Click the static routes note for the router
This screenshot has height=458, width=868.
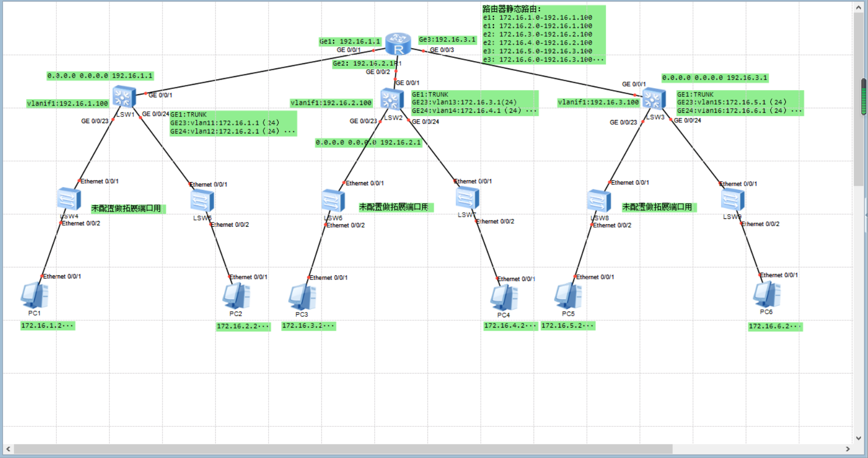543,35
